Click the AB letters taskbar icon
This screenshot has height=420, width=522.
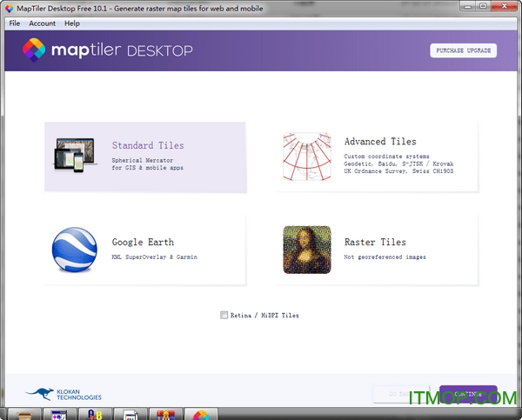95,414
